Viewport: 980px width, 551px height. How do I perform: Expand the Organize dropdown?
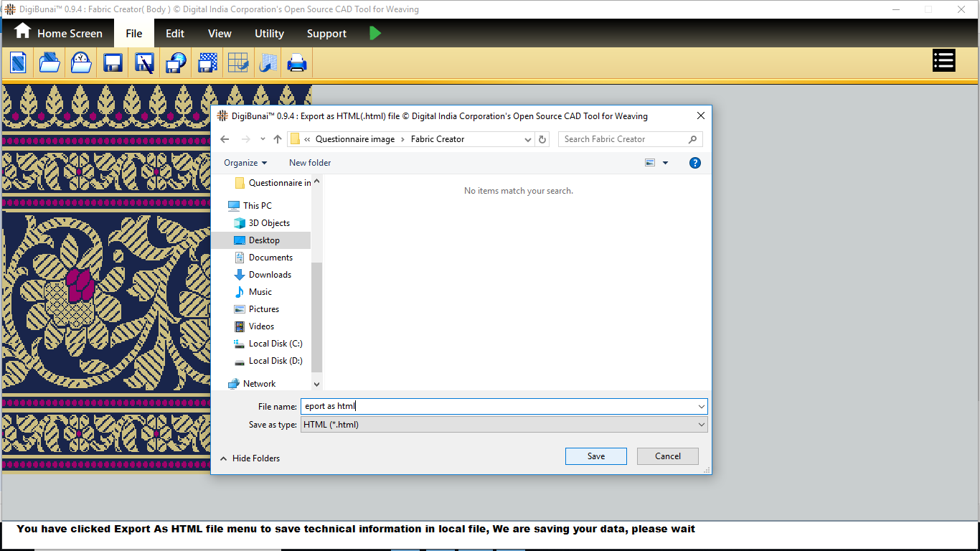pyautogui.click(x=245, y=163)
